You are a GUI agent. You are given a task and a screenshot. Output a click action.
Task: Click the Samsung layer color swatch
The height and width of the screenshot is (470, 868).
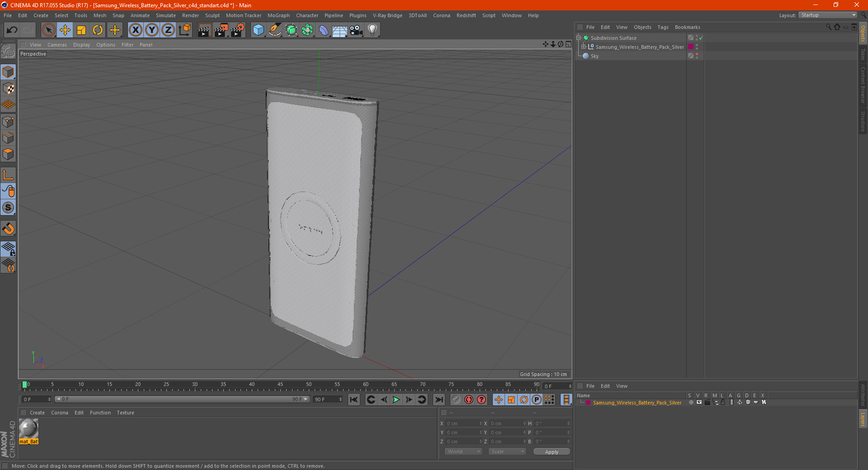click(x=588, y=403)
